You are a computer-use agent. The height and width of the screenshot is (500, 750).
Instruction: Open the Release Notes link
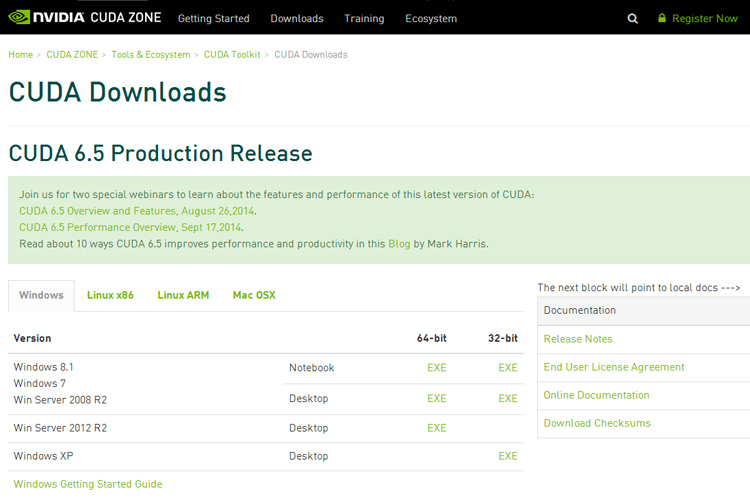[x=578, y=339]
